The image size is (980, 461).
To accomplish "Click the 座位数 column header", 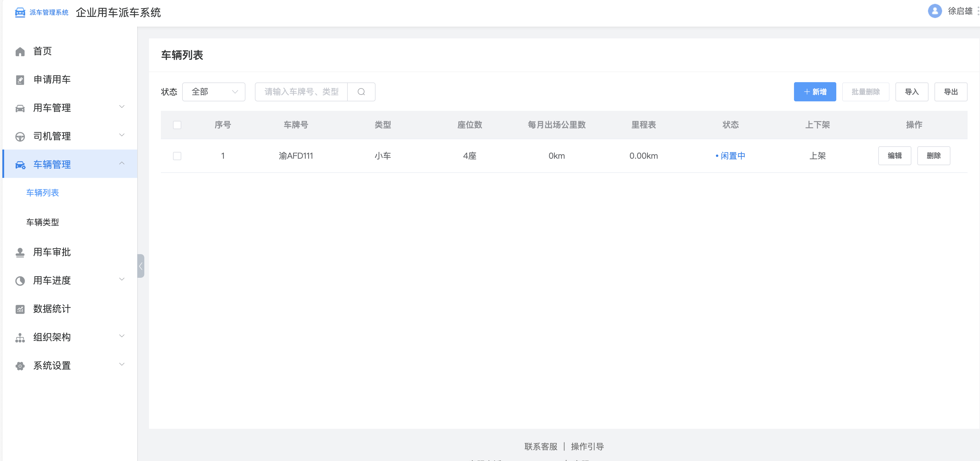I will [x=470, y=125].
